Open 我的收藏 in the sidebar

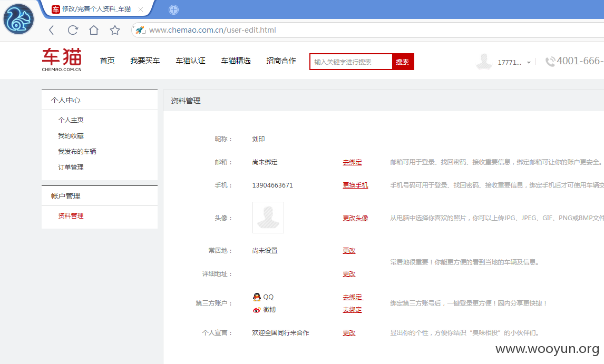tap(71, 135)
